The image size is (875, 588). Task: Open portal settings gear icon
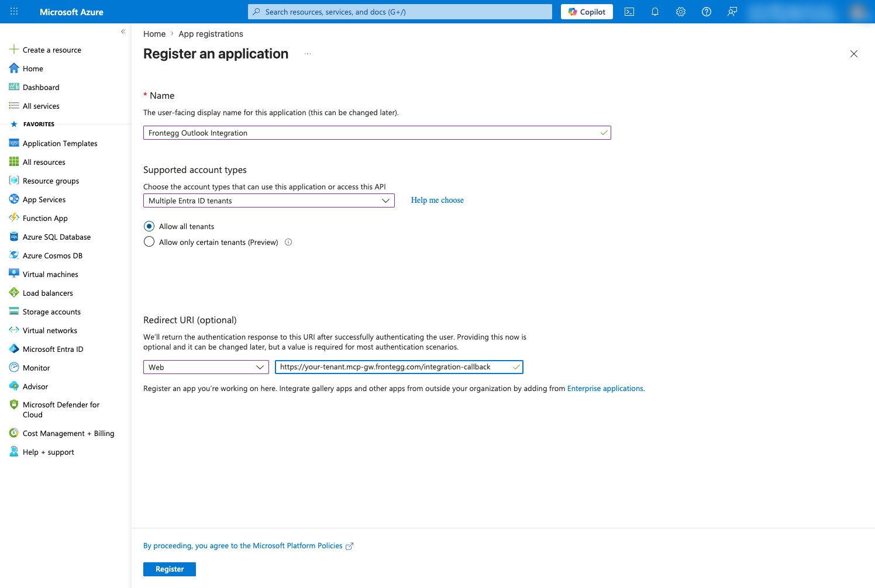(681, 12)
